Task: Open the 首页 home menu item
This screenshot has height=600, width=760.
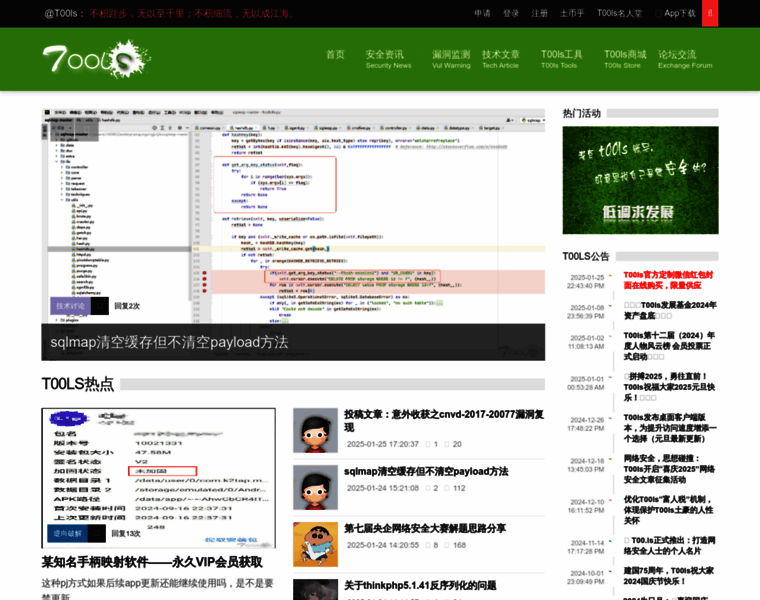Action: [335, 54]
